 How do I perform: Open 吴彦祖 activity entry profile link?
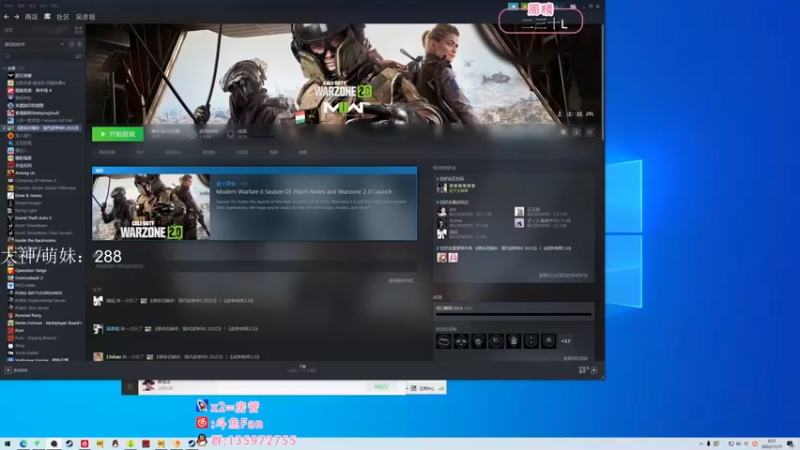[x=113, y=329]
